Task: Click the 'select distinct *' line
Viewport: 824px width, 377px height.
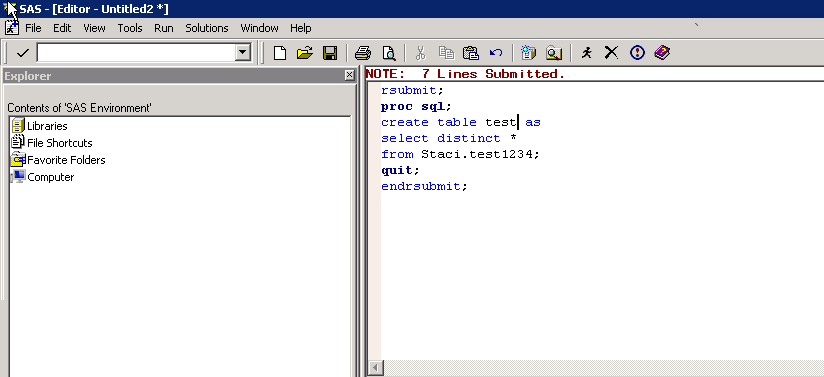Action: [449, 138]
